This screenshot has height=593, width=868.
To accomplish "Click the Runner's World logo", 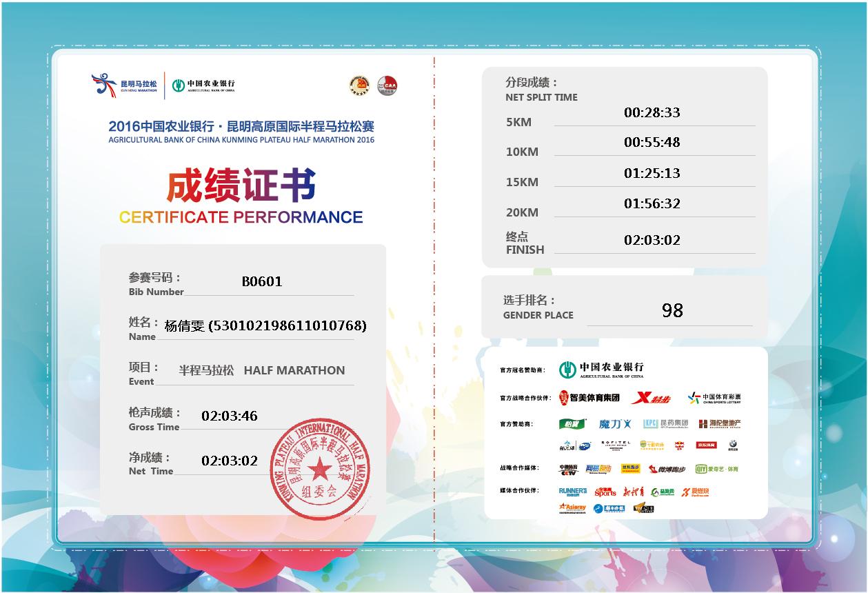I will point(573,492).
